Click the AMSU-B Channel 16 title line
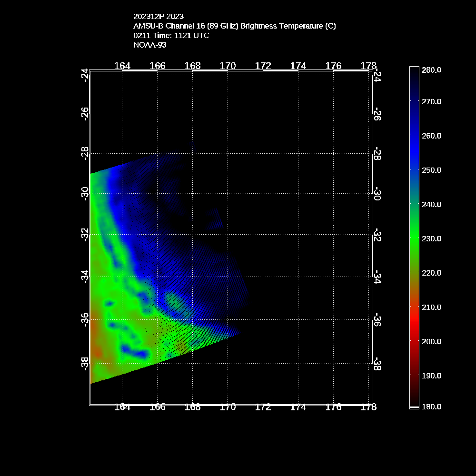The image size is (476, 476). (235, 26)
